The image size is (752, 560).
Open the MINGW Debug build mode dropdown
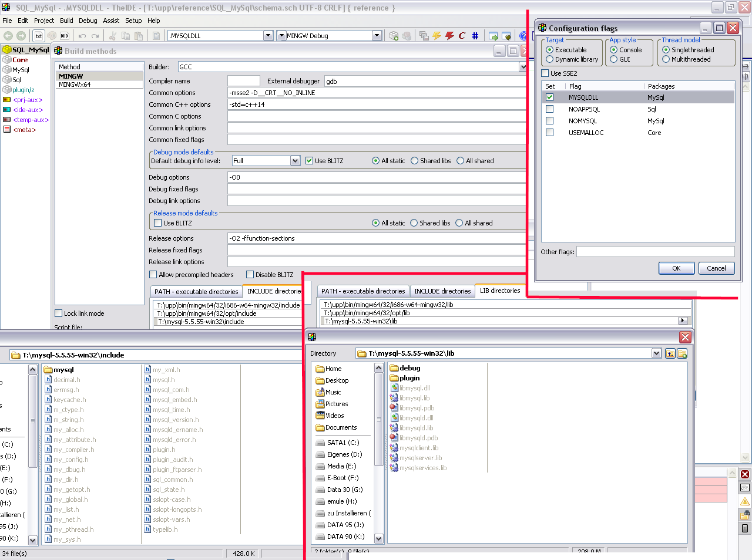pyautogui.click(x=377, y=36)
